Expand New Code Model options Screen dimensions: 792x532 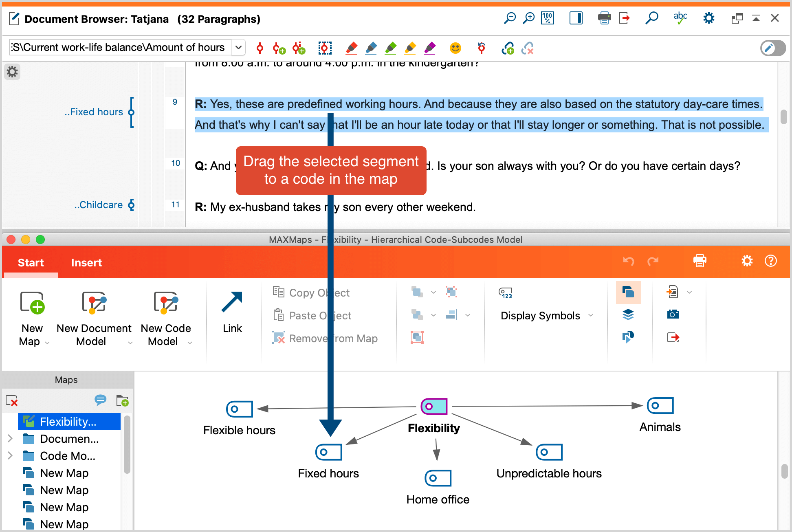(190, 343)
